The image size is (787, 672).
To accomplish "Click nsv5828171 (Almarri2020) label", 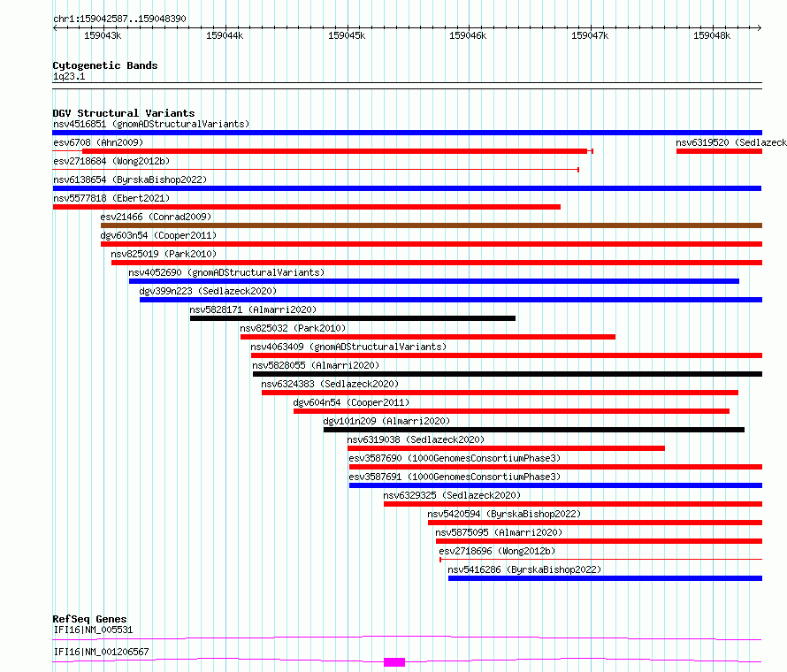I will tap(253, 309).
